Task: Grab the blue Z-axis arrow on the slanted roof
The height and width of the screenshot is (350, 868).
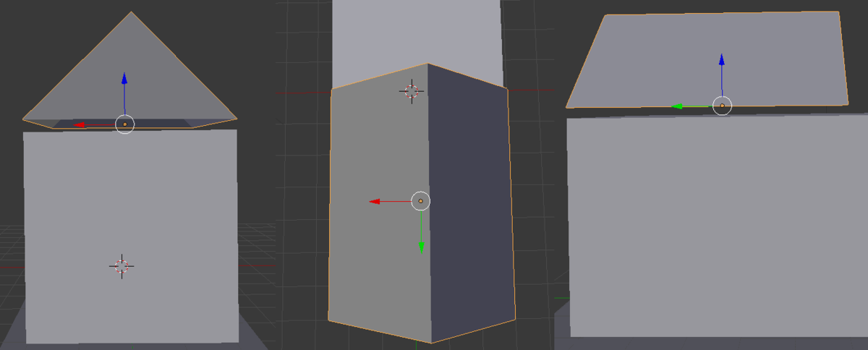Action: tap(721, 61)
